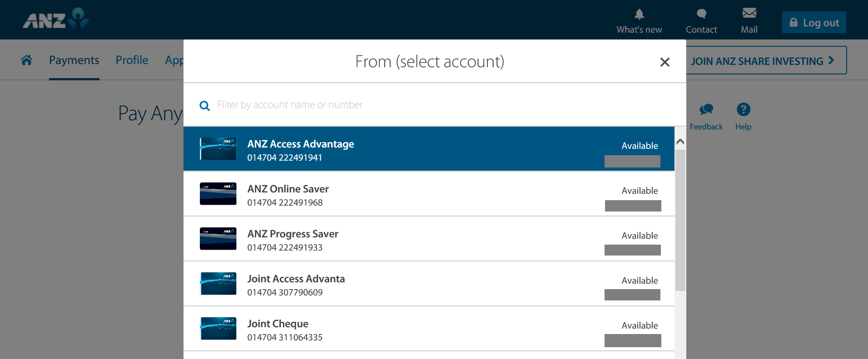
Task: Open the What's new bell icon
Action: 639,14
